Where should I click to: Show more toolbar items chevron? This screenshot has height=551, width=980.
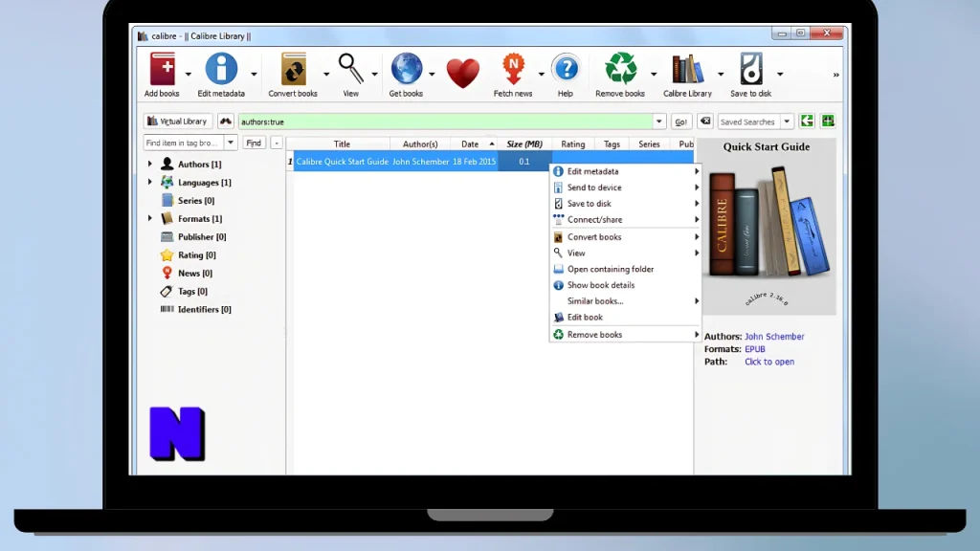pos(835,75)
